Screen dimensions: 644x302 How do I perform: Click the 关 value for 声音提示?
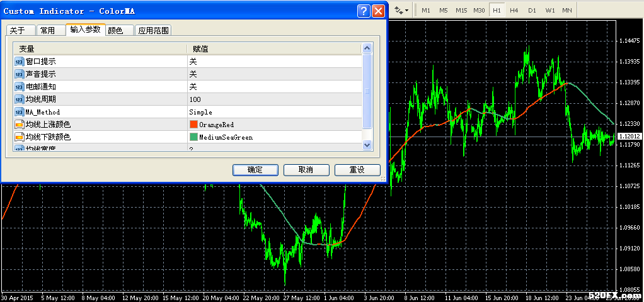tap(193, 74)
